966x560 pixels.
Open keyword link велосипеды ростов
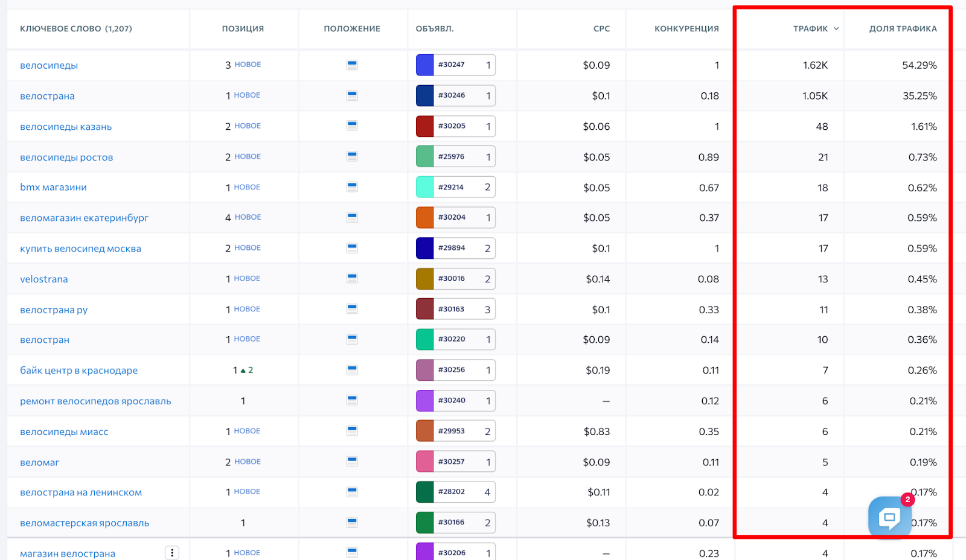pos(66,157)
